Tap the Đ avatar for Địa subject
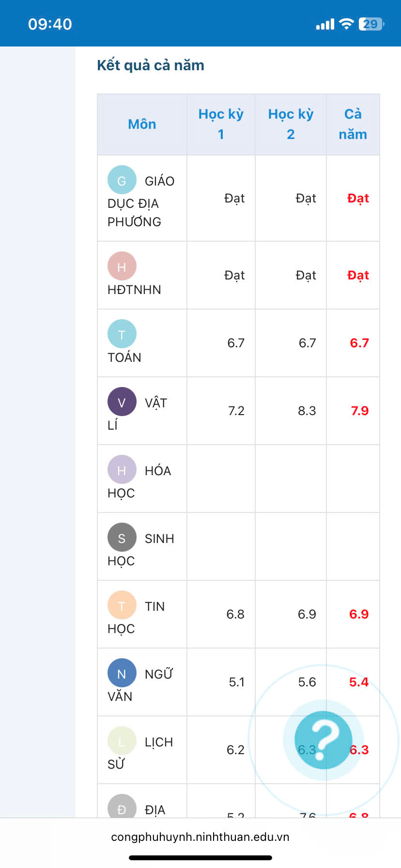401x868 pixels. point(122,806)
